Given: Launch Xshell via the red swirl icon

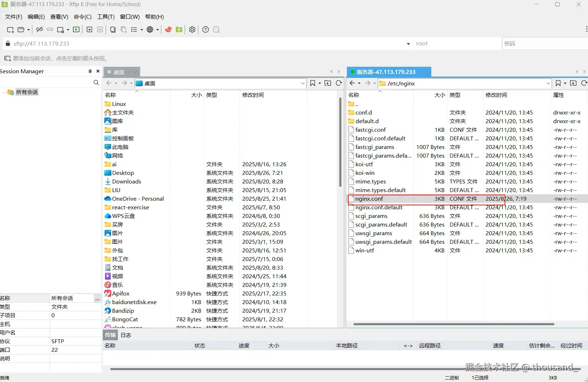Looking at the screenshot, I should coord(168,29).
